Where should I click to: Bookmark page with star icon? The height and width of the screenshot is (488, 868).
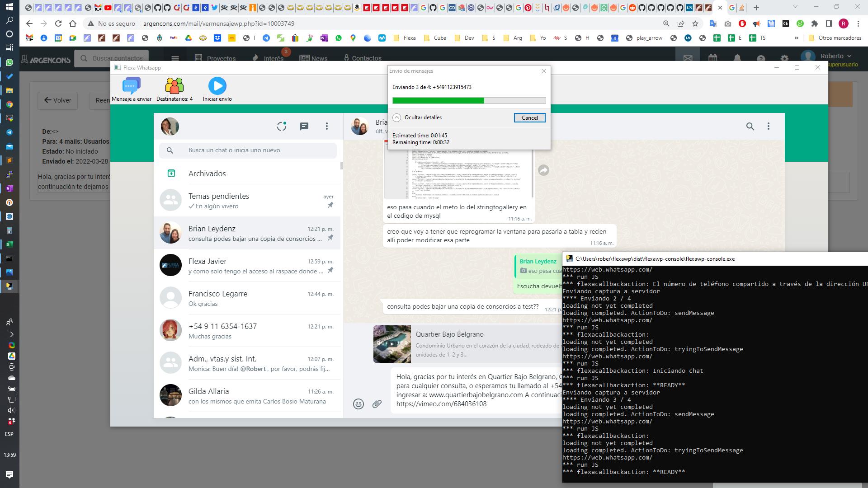tap(695, 23)
